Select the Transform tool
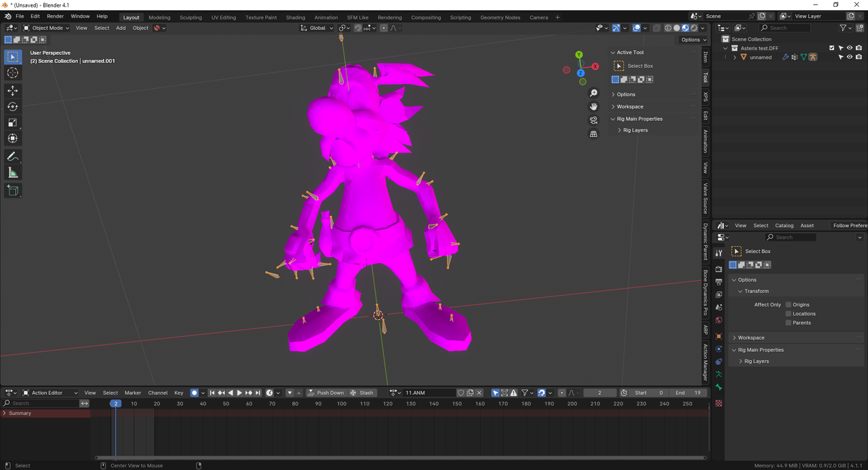868x470 pixels. pos(12,138)
